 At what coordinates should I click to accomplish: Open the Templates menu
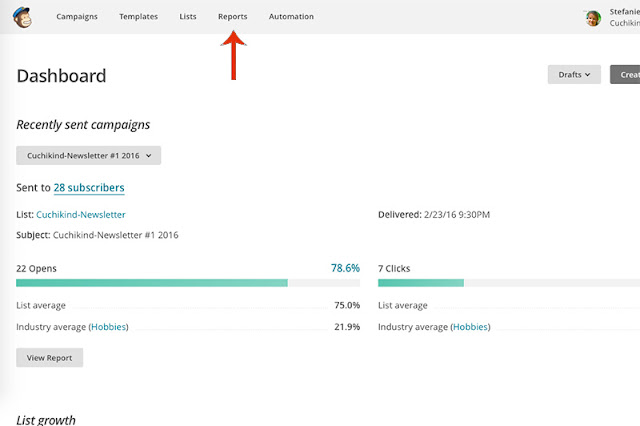138,17
